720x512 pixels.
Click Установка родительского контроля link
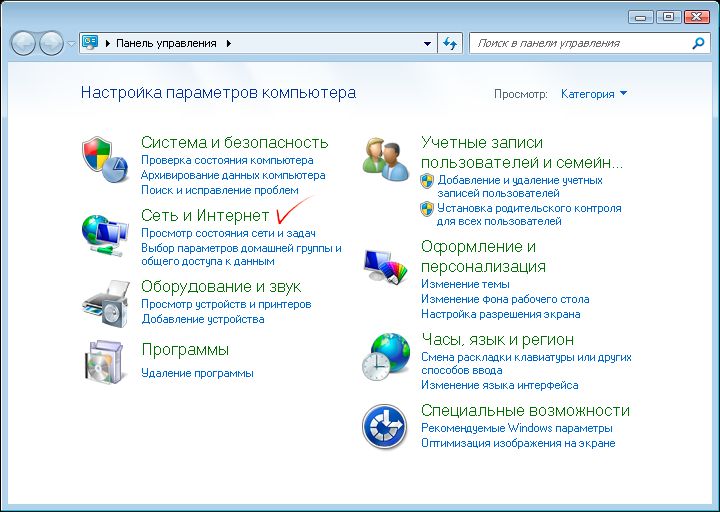[529, 214]
